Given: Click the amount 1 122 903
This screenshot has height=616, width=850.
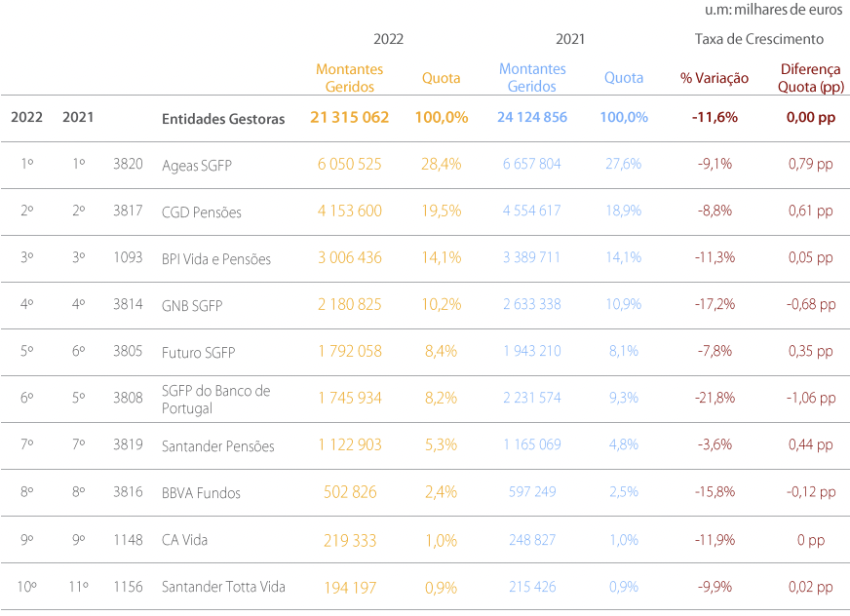Looking at the screenshot, I should (x=349, y=444).
